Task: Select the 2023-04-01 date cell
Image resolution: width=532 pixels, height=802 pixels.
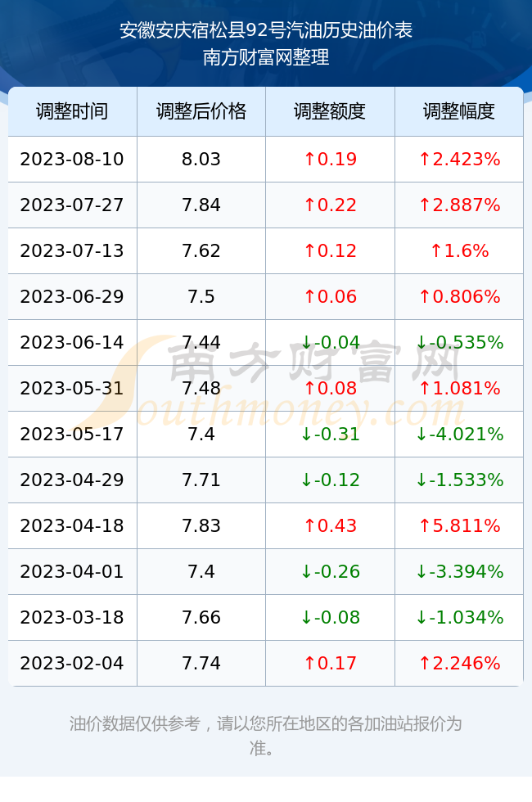Action: [72, 571]
